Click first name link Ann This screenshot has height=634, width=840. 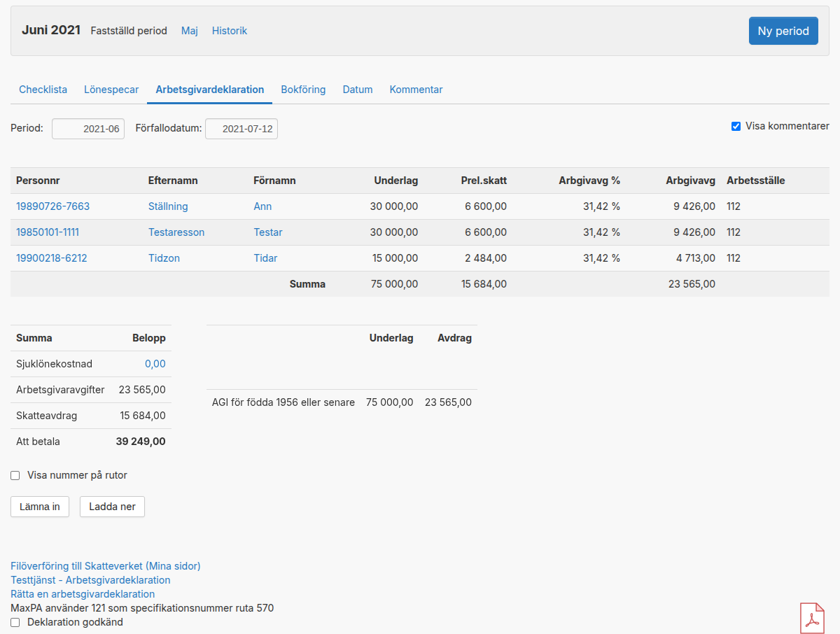coord(262,206)
